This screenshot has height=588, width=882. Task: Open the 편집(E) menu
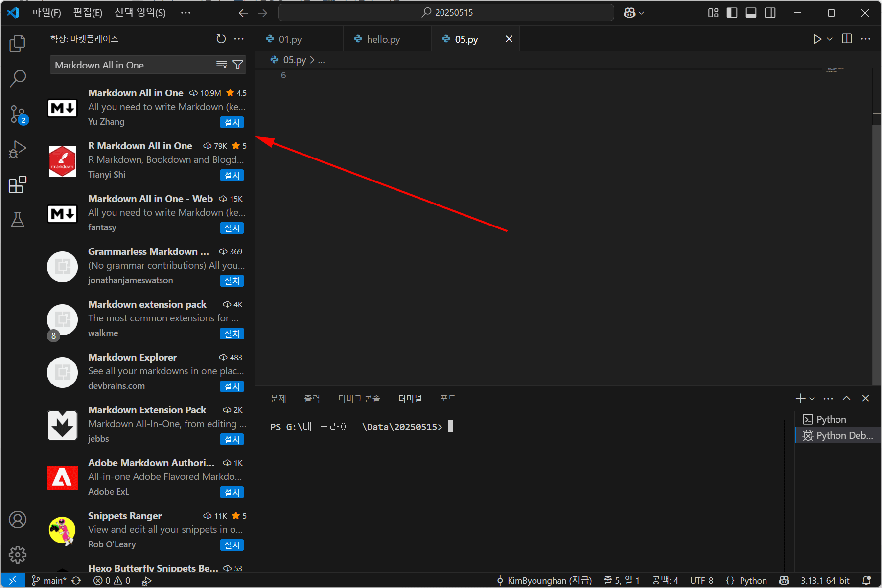point(88,13)
